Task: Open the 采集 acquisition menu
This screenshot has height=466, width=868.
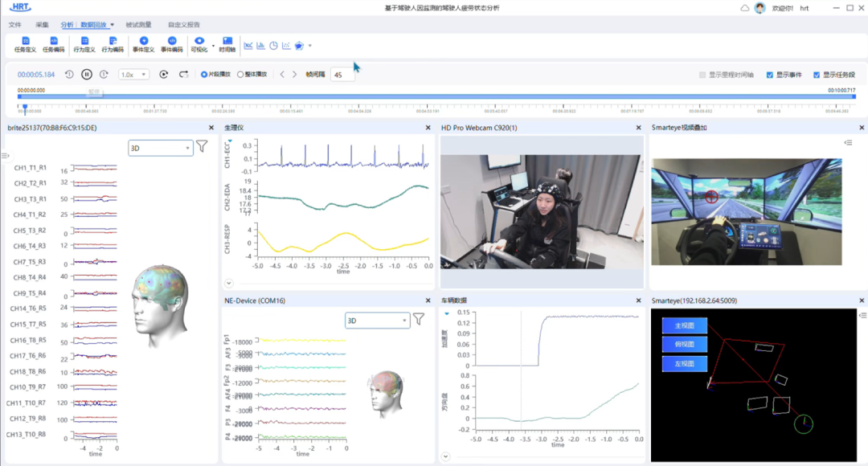Action: (x=42, y=25)
